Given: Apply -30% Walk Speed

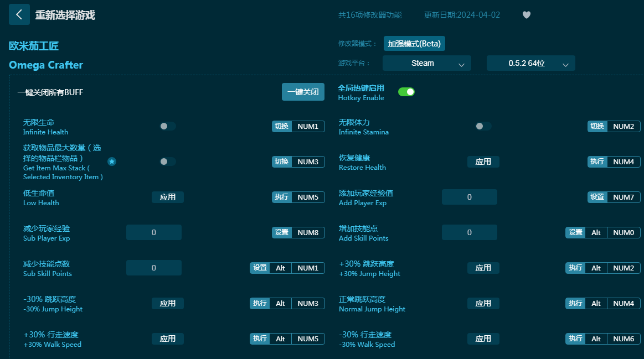Looking at the screenshot, I should [483, 339].
